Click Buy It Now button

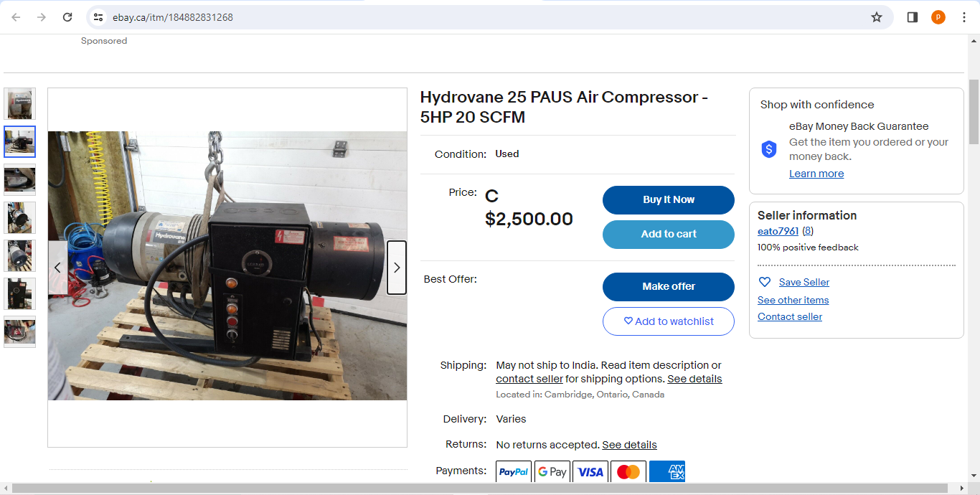(x=669, y=200)
